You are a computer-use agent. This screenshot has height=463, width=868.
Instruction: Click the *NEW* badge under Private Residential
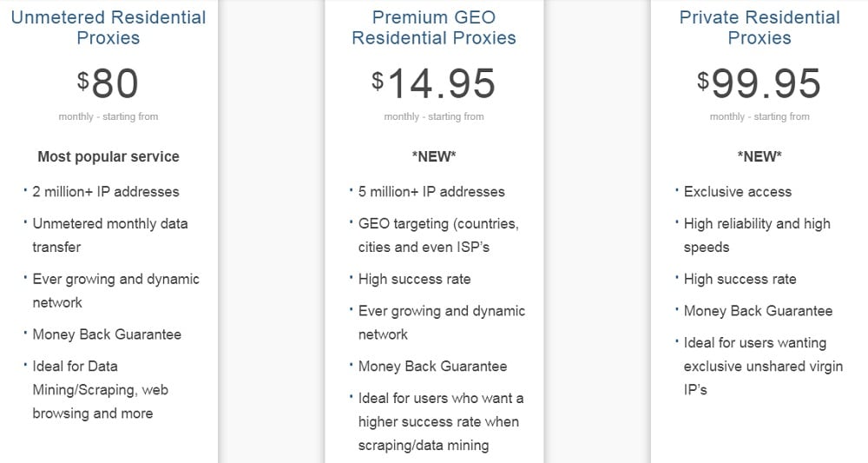pos(759,156)
